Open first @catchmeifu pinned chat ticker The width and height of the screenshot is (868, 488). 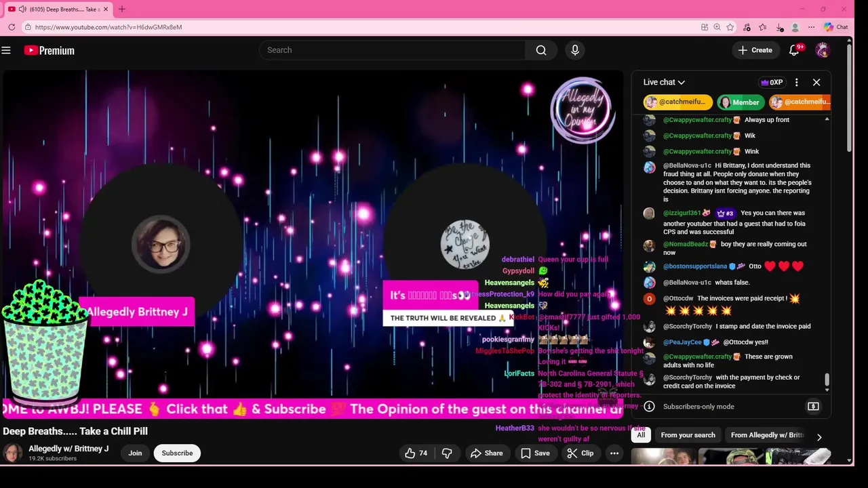tap(677, 102)
